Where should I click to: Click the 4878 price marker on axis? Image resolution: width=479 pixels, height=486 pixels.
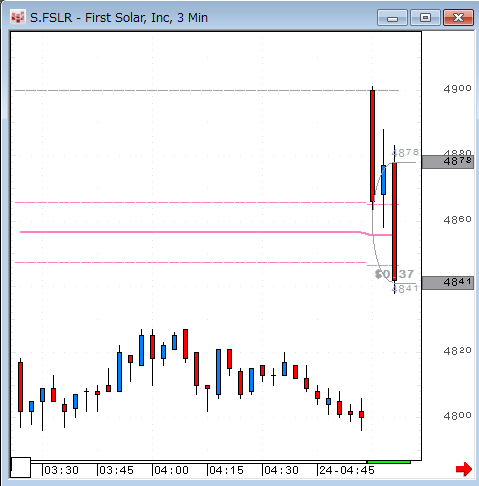point(448,162)
